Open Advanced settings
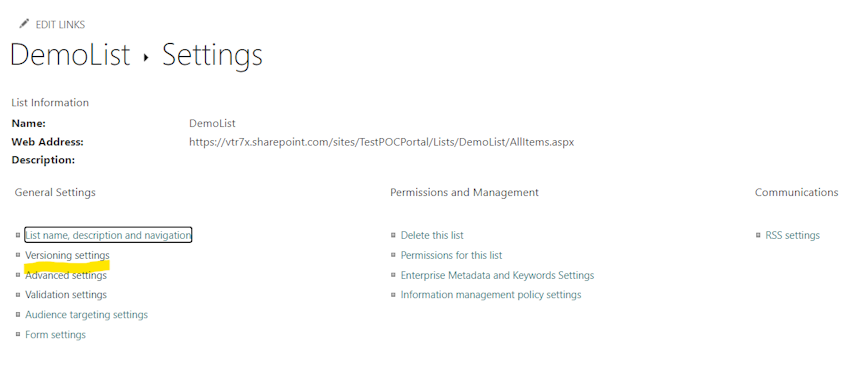The image size is (850, 370). pos(66,275)
